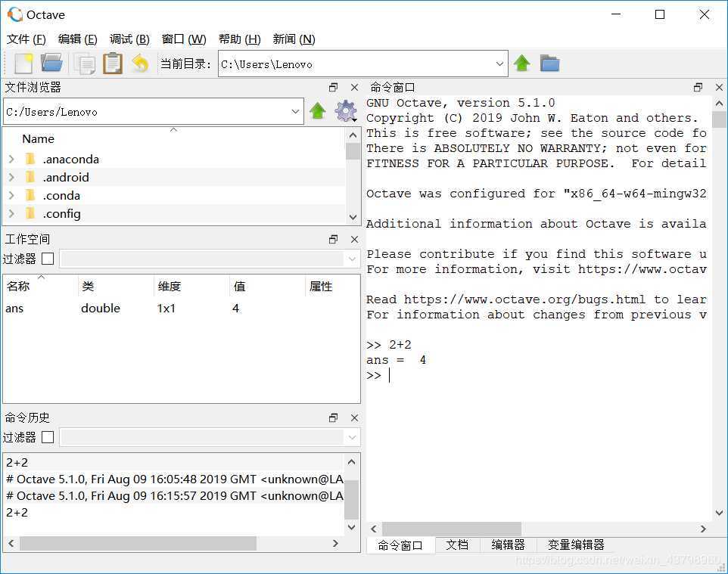Go to parent directory in file browser

(318, 111)
